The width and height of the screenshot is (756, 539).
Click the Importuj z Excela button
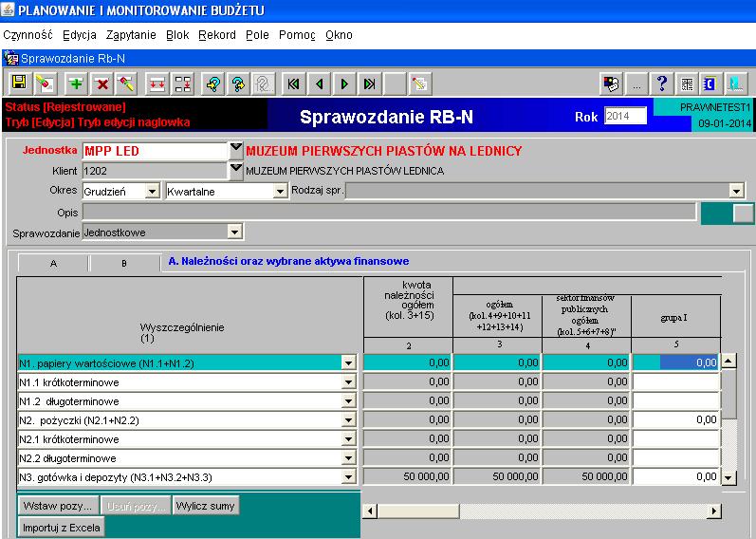click(62, 528)
